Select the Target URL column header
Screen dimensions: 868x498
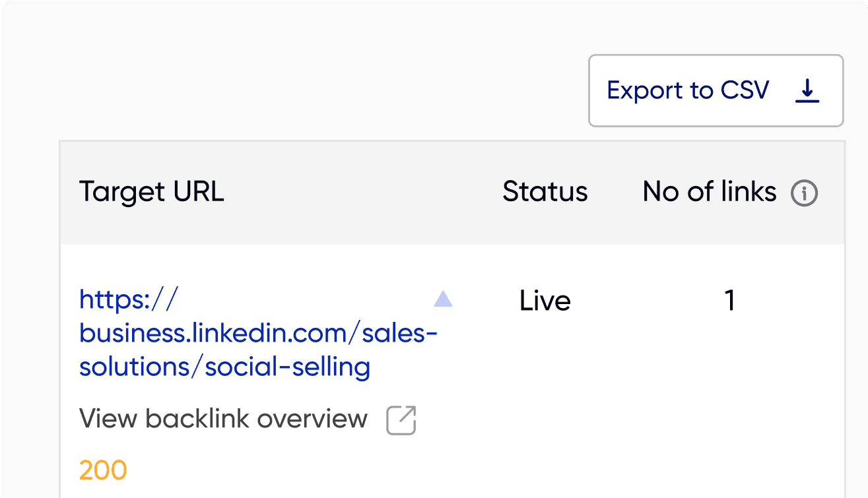(151, 192)
